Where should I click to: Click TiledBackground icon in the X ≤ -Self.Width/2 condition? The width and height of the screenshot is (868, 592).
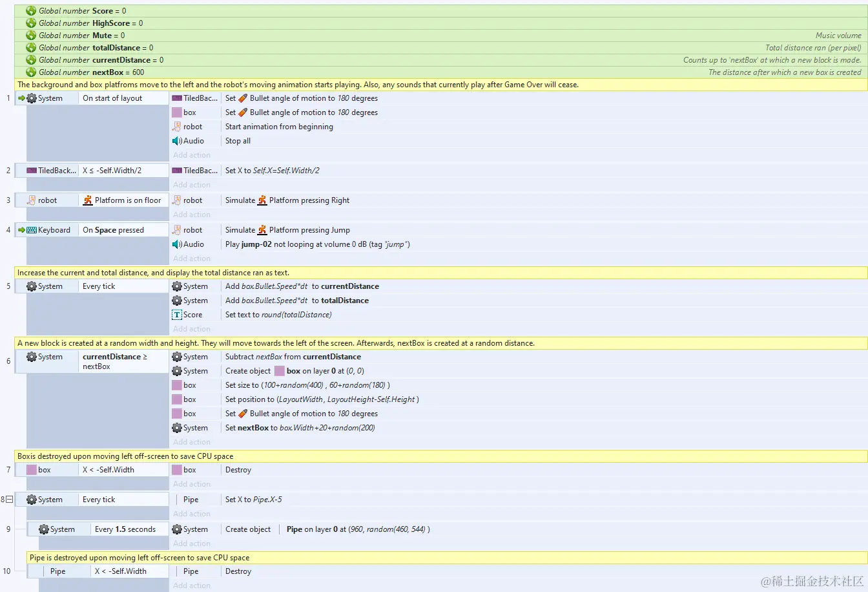pos(32,171)
